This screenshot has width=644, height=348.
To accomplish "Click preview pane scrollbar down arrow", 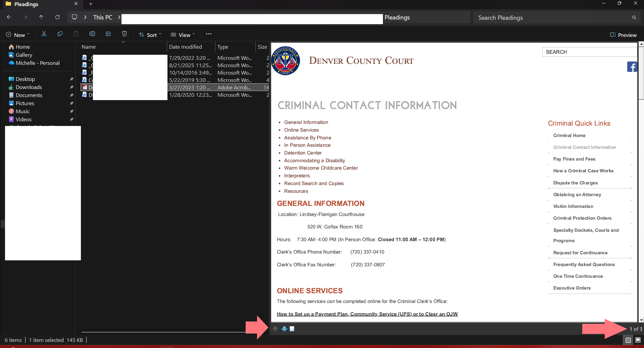I will coord(641,320).
